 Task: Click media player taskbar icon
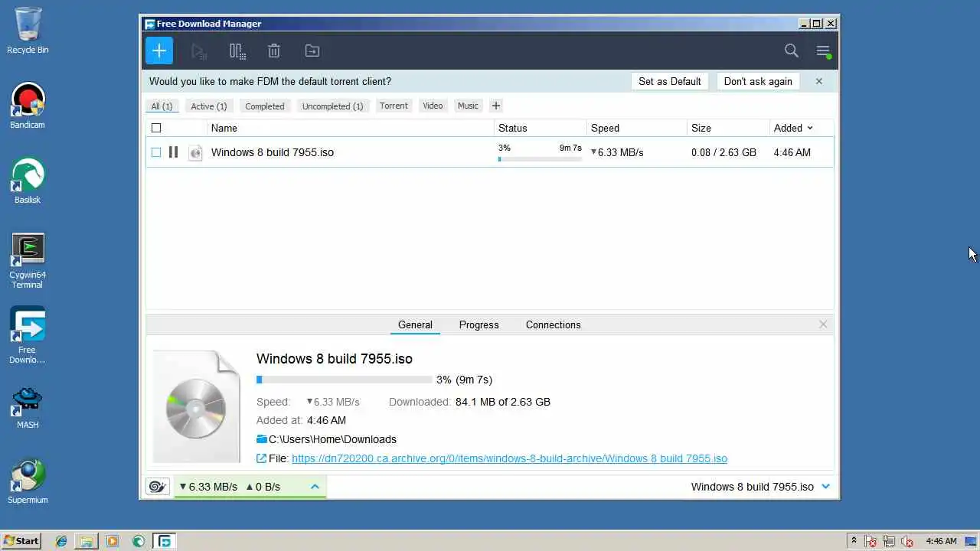(113, 541)
